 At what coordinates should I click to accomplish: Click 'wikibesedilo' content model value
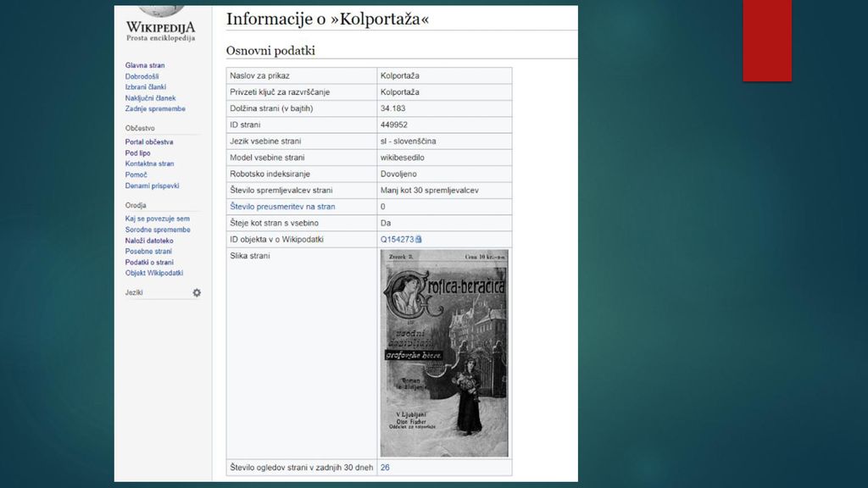pos(403,158)
